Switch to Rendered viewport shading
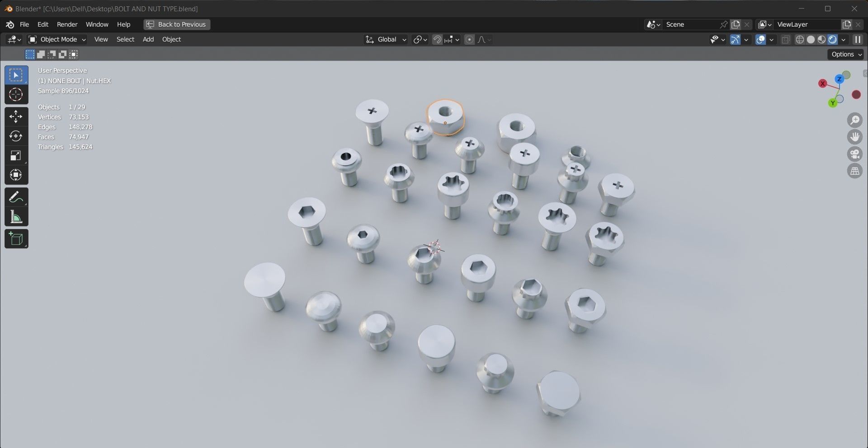 click(x=832, y=39)
